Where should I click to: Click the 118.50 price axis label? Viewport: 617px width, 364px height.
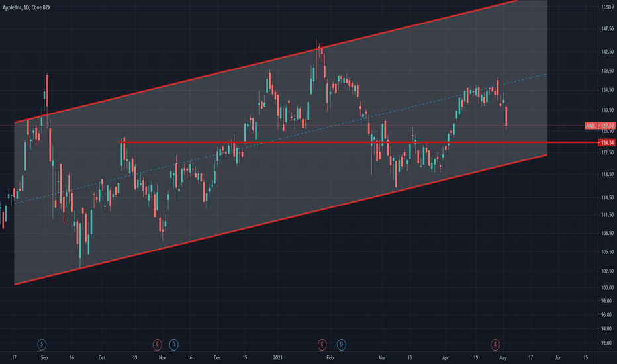(607, 174)
